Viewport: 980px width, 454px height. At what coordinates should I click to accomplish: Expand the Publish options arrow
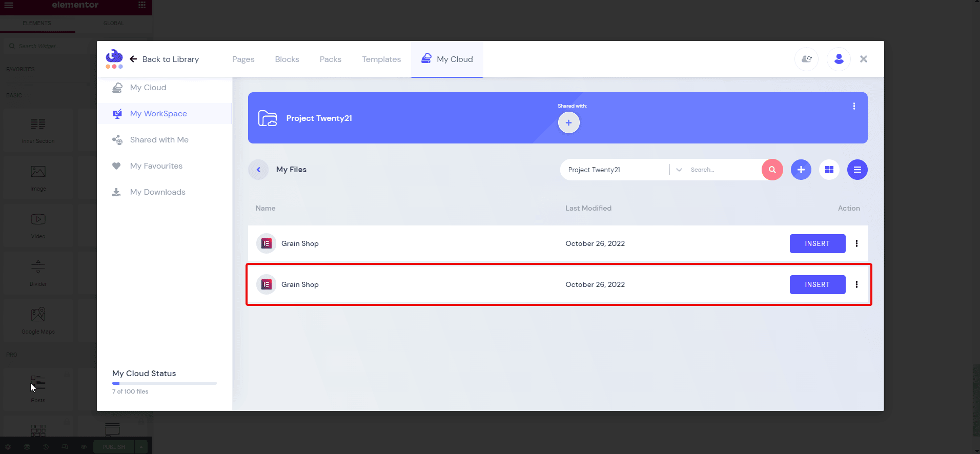click(x=141, y=447)
